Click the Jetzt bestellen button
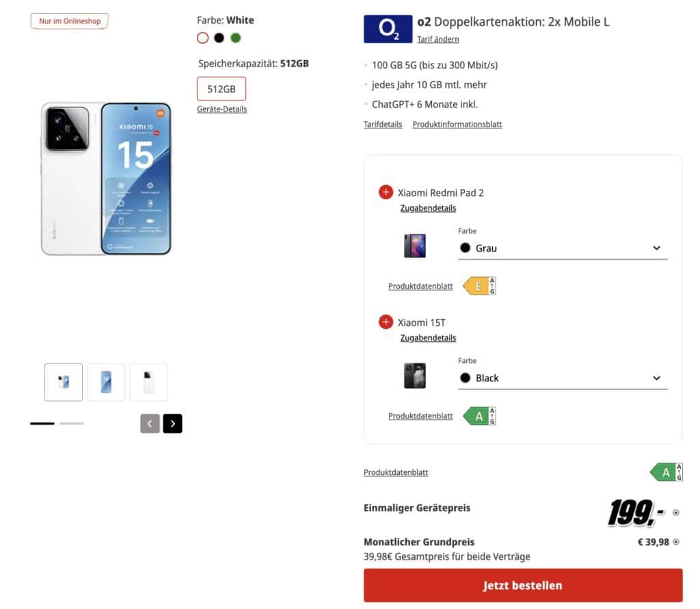Screen dimensions: 700x609 523,585
